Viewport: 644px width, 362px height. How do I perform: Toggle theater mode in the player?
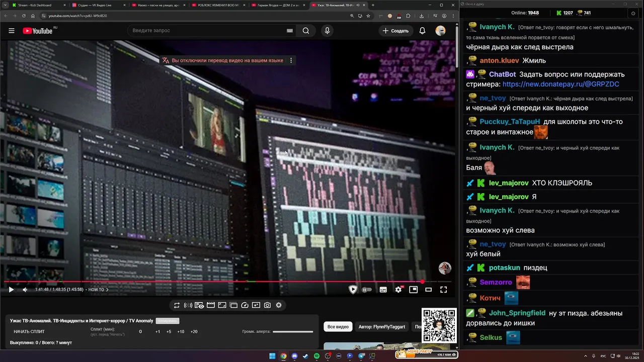429,290
